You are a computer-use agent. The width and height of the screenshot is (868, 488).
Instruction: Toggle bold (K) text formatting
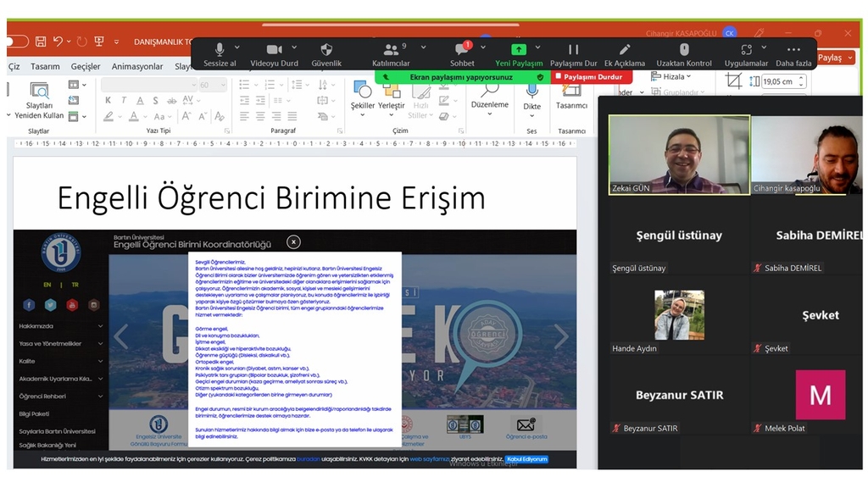[x=108, y=100]
